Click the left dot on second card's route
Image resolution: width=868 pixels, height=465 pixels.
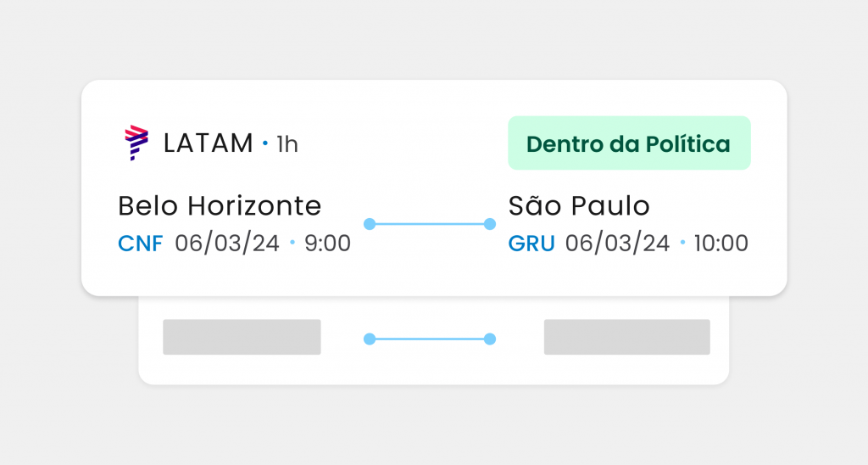(x=370, y=339)
